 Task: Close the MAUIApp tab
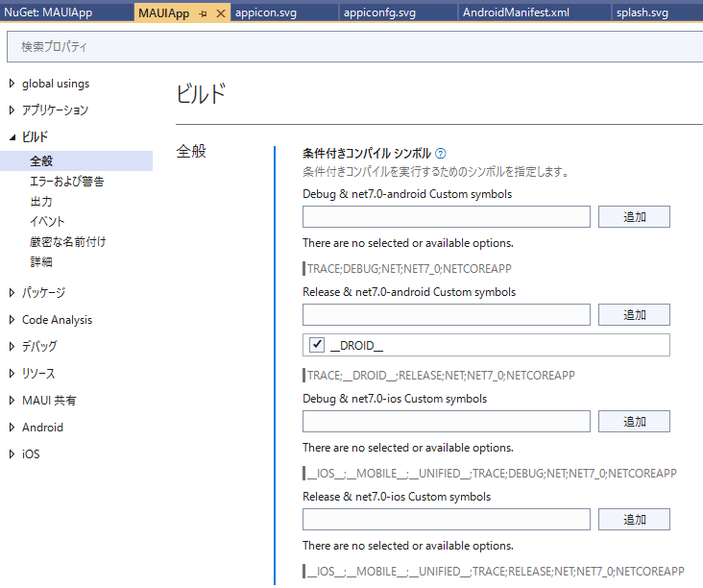tap(221, 13)
